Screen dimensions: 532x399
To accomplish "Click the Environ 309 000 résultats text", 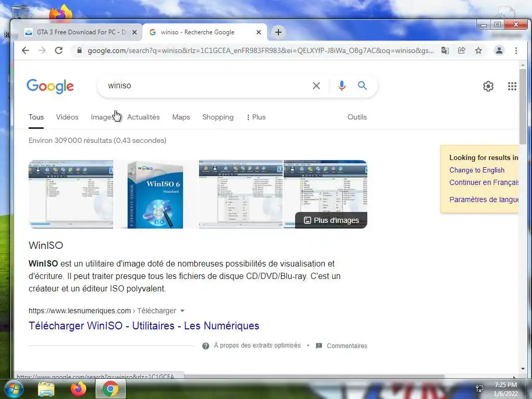I will 97,140.
